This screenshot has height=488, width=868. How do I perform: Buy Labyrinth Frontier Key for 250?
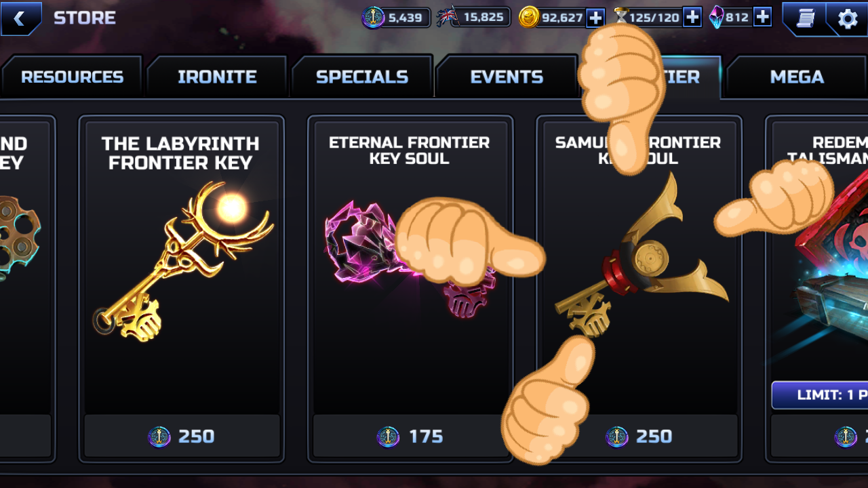[182, 436]
